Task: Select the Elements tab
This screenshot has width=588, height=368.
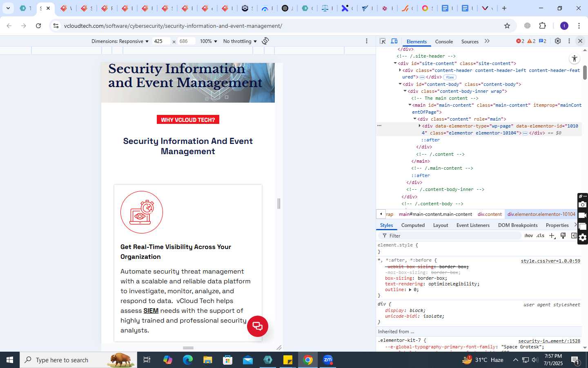Action: [416, 41]
